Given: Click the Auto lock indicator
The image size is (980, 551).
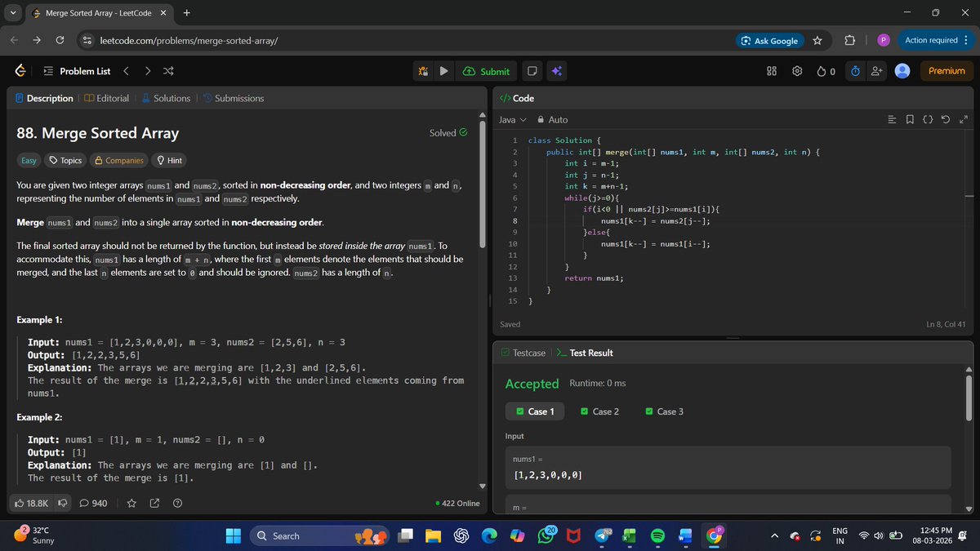Looking at the screenshot, I should (552, 119).
